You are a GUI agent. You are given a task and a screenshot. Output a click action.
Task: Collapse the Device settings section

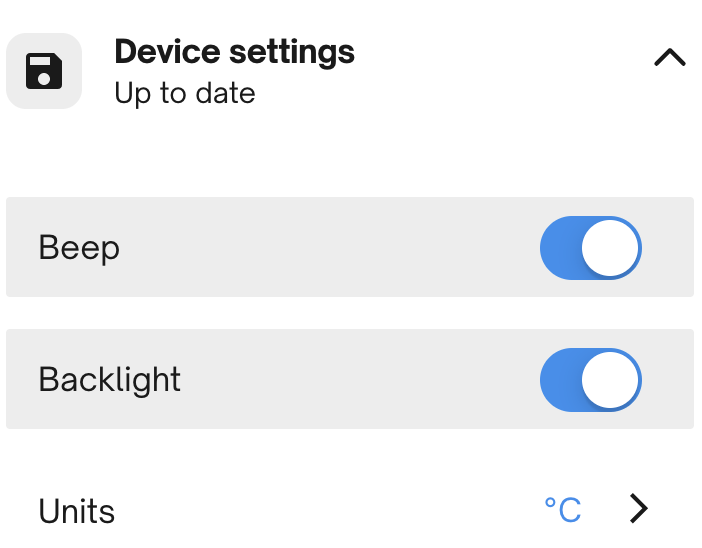669,58
